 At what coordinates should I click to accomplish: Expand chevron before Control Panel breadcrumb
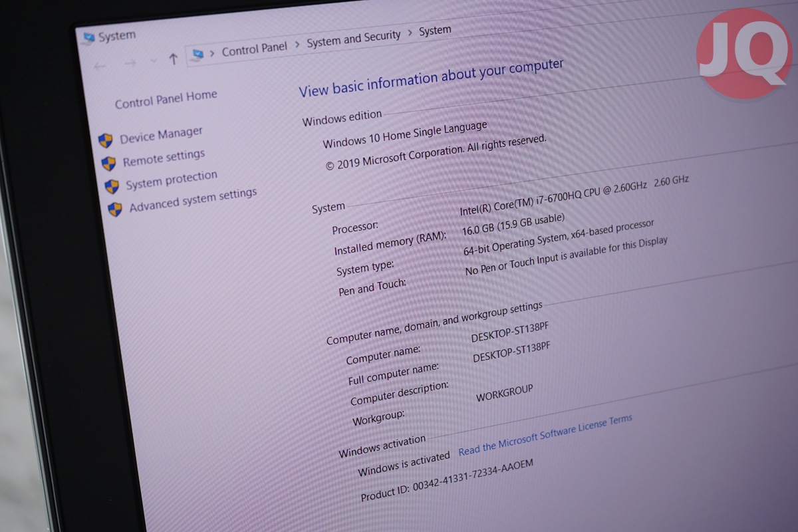212,53
